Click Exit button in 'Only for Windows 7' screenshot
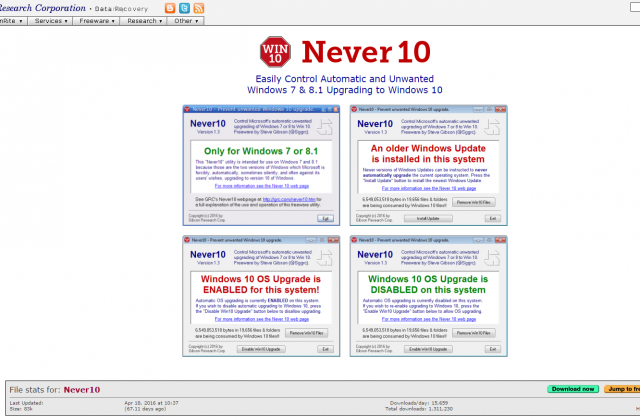640x420 pixels. coord(325,218)
